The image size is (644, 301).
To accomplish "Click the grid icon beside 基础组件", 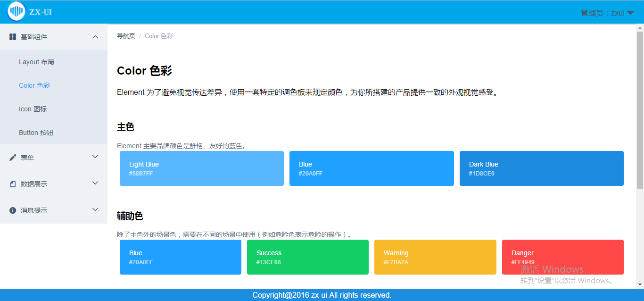I will click(x=13, y=37).
